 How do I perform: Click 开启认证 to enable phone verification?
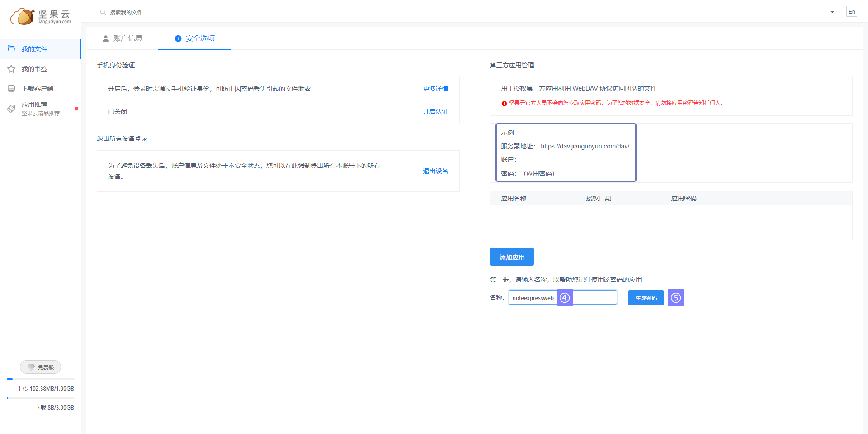435,111
